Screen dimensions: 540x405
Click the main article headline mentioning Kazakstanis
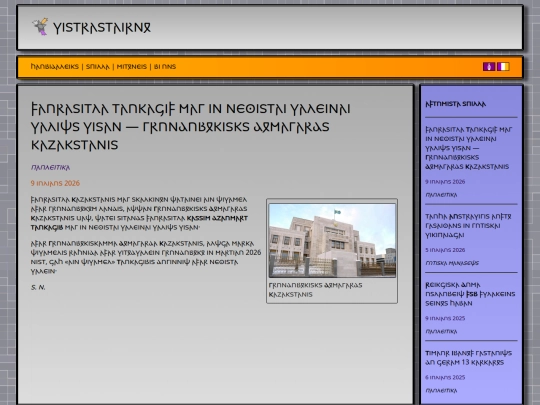(x=190, y=127)
